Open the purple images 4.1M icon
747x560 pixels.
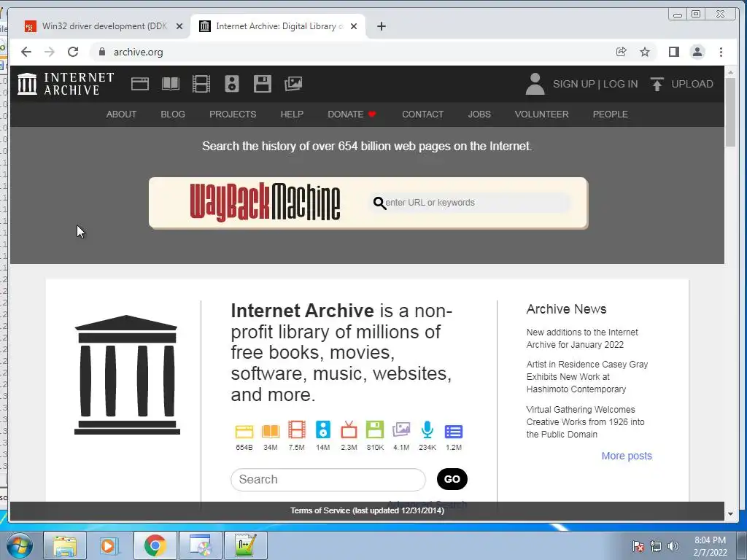pyautogui.click(x=401, y=430)
